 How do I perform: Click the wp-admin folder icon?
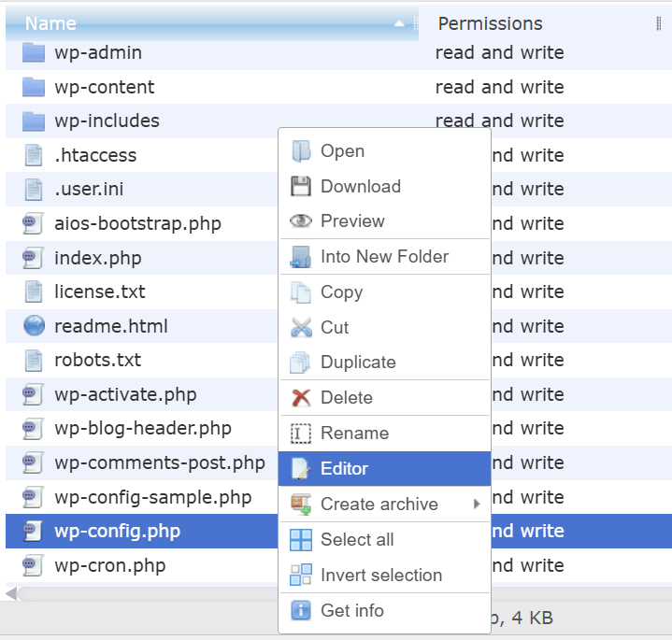pos(34,52)
